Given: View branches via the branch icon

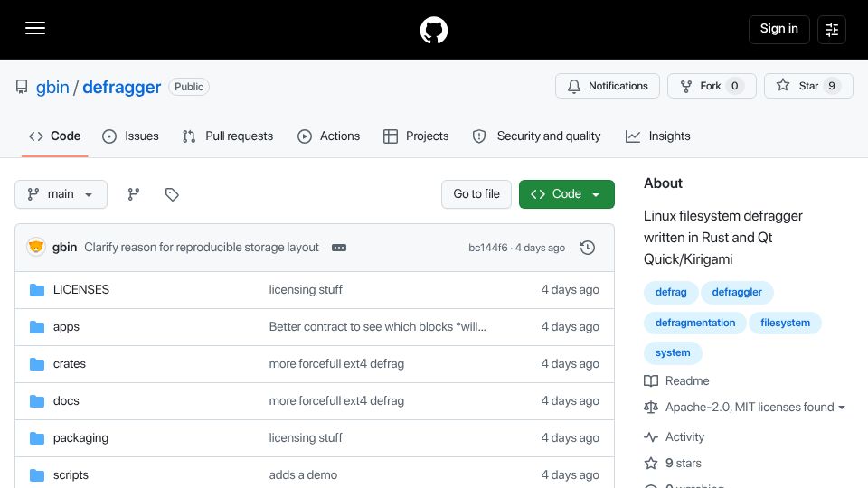Looking at the screenshot, I should coord(134,194).
